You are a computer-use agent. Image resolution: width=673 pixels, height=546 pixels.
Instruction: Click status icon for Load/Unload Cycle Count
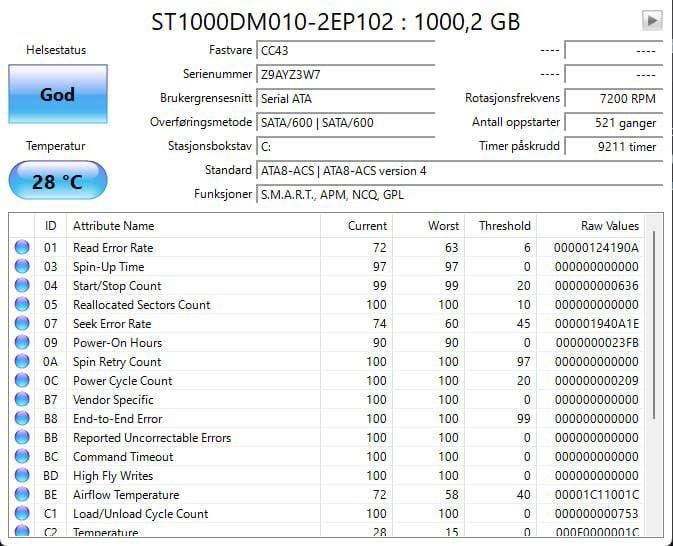(22, 513)
